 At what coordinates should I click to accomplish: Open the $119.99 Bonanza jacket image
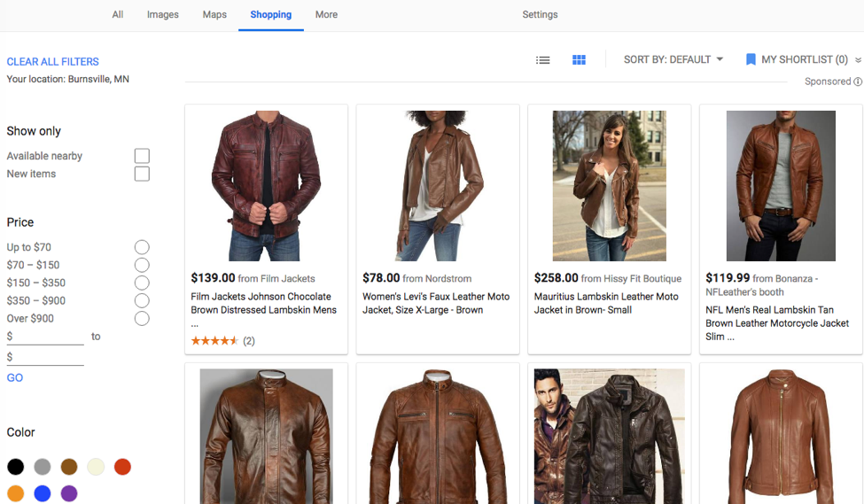[x=781, y=186]
